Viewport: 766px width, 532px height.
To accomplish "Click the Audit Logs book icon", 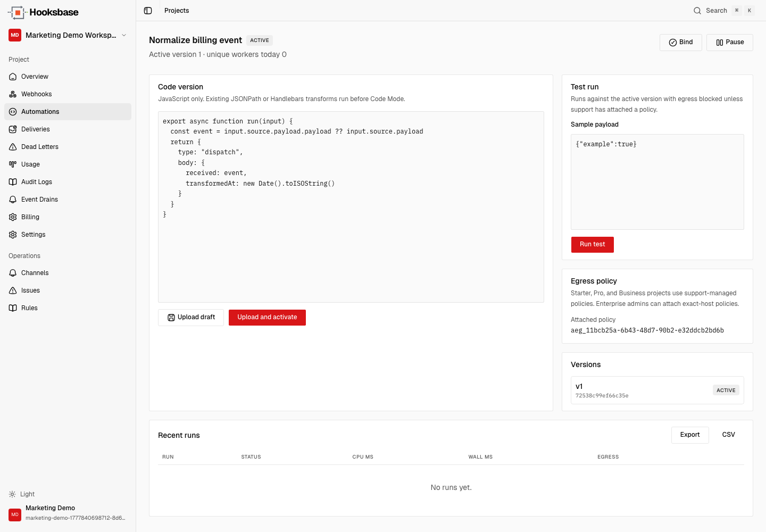I will coord(13,182).
